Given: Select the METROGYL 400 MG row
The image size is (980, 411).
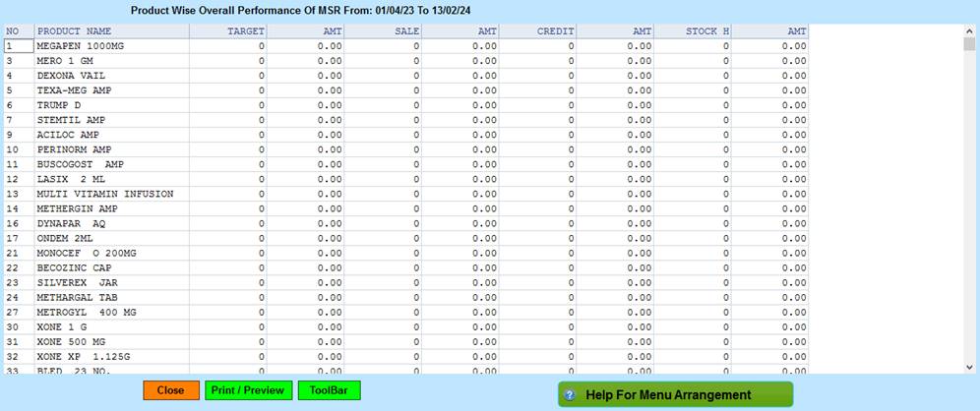Looking at the screenshot, I should [86, 312].
